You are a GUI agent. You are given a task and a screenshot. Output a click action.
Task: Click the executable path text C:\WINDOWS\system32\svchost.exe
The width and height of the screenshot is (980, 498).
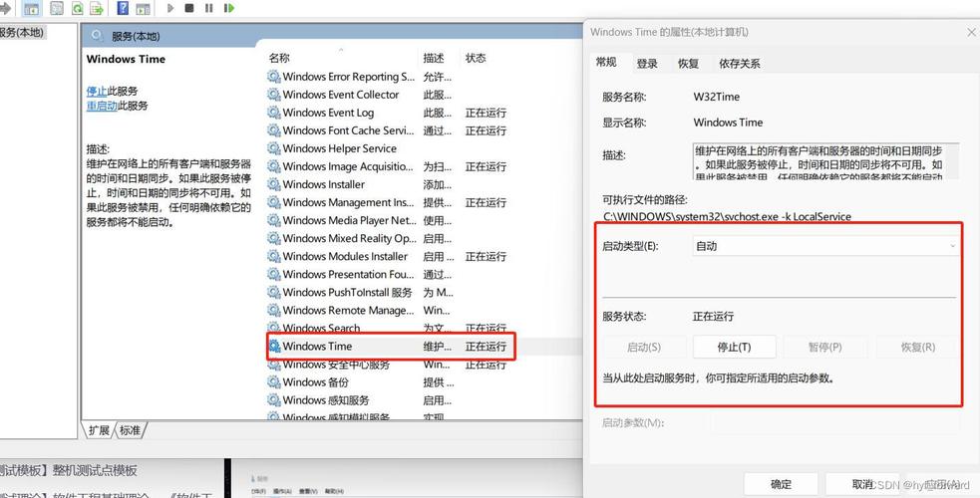pos(727,216)
